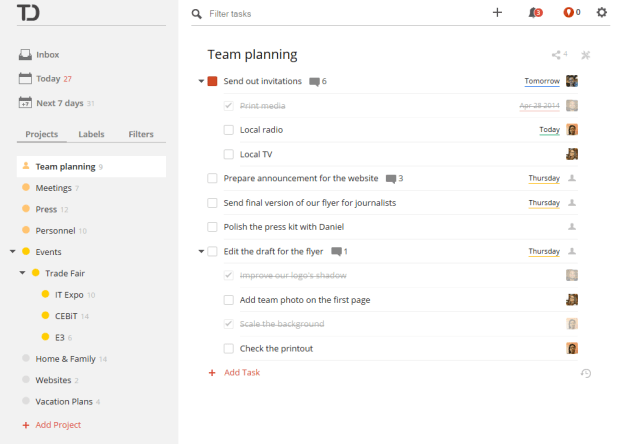The width and height of the screenshot is (620, 444).
Task: Open the settings gear icon
Action: tap(601, 13)
